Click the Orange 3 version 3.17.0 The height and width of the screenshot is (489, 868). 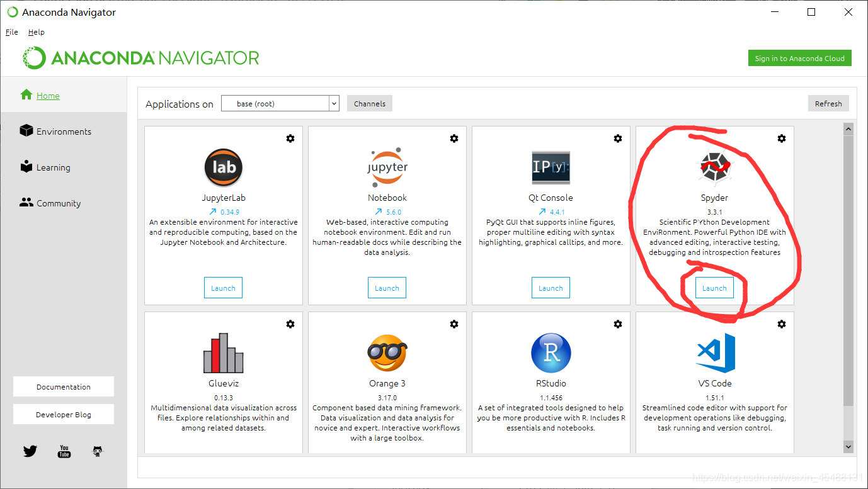click(387, 398)
